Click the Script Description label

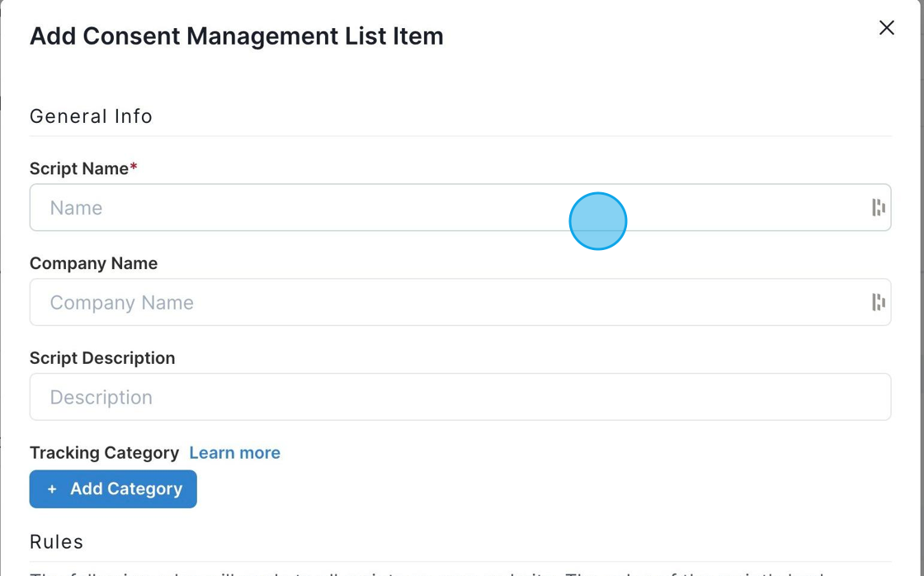102,358
